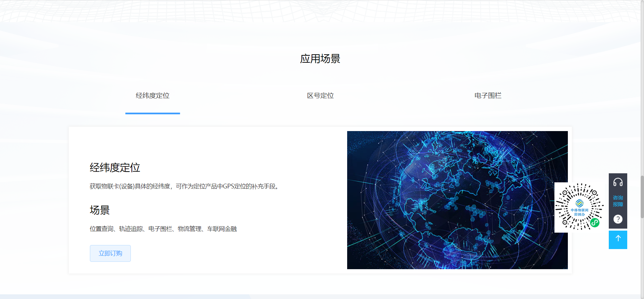This screenshot has height=299, width=644.
Task: Click the text 获取物联卡(设备)具体的经纬度 description
Action: 184,186
